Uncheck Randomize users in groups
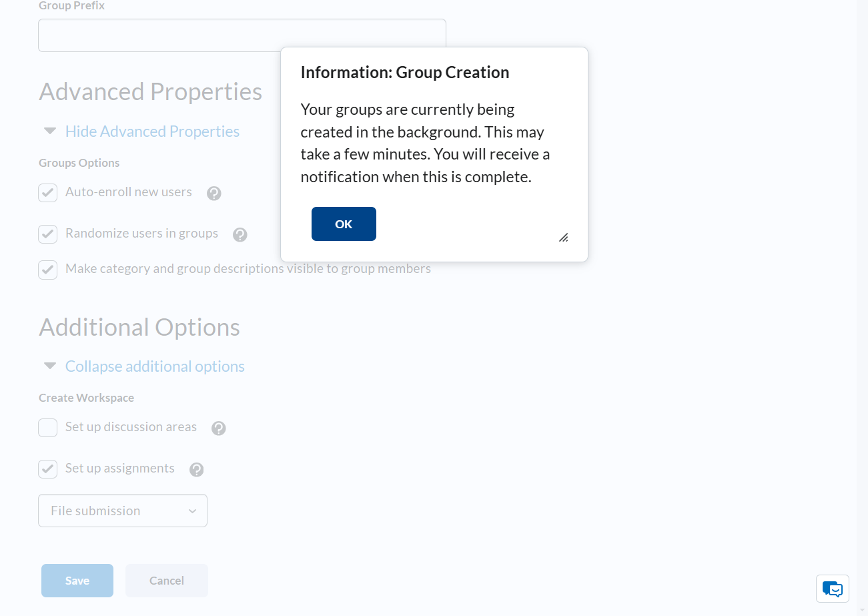 tap(47, 234)
